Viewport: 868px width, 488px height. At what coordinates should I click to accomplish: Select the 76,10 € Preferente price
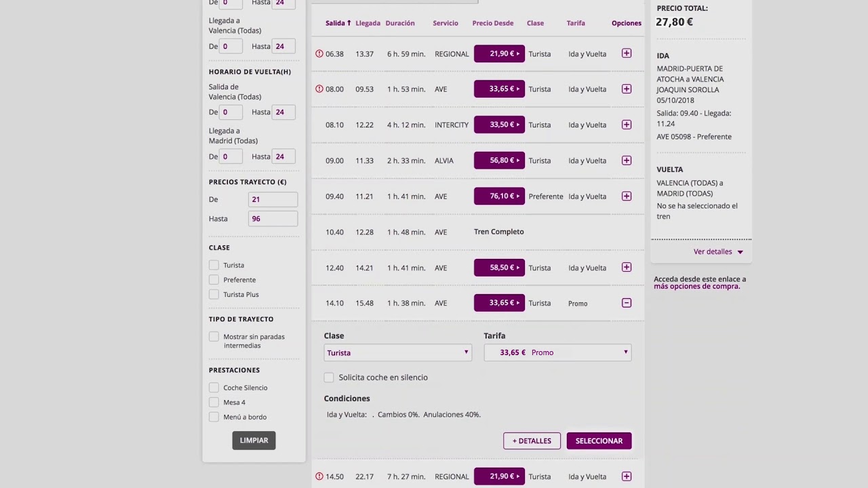(x=499, y=197)
